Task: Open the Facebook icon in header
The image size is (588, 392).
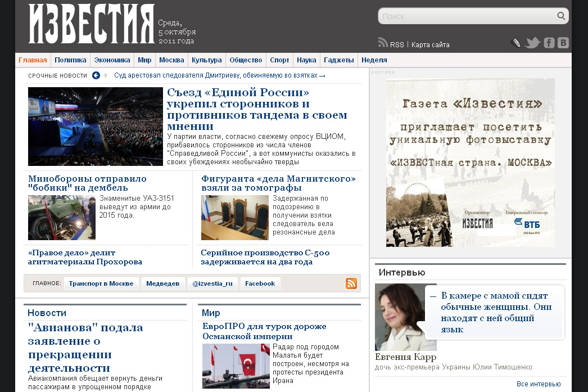Action: (549, 43)
